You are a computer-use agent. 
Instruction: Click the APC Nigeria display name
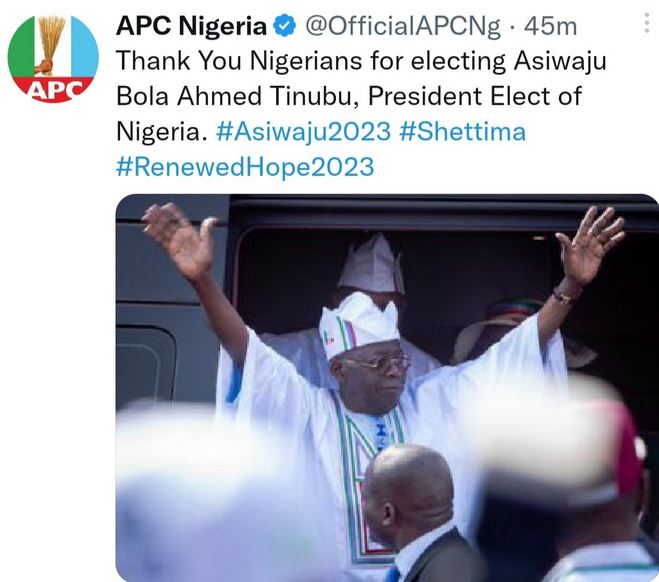[192, 24]
